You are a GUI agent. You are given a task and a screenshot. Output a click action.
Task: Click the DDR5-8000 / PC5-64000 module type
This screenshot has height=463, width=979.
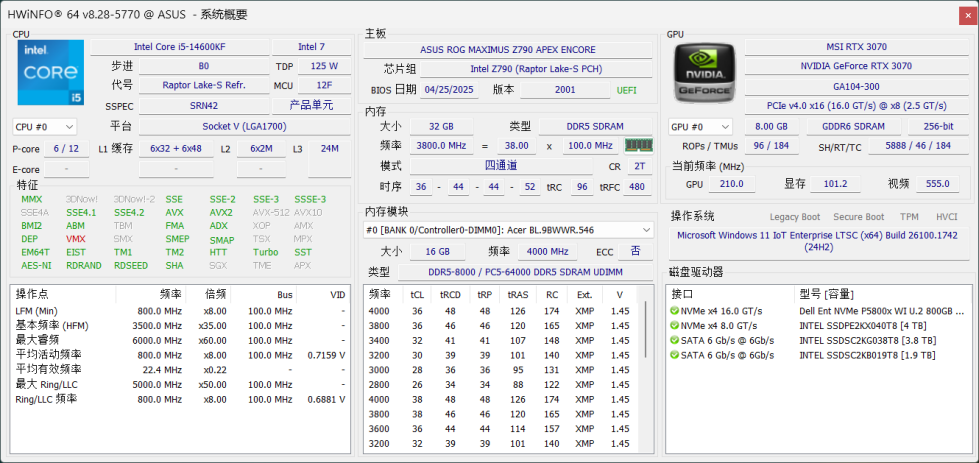click(525, 272)
